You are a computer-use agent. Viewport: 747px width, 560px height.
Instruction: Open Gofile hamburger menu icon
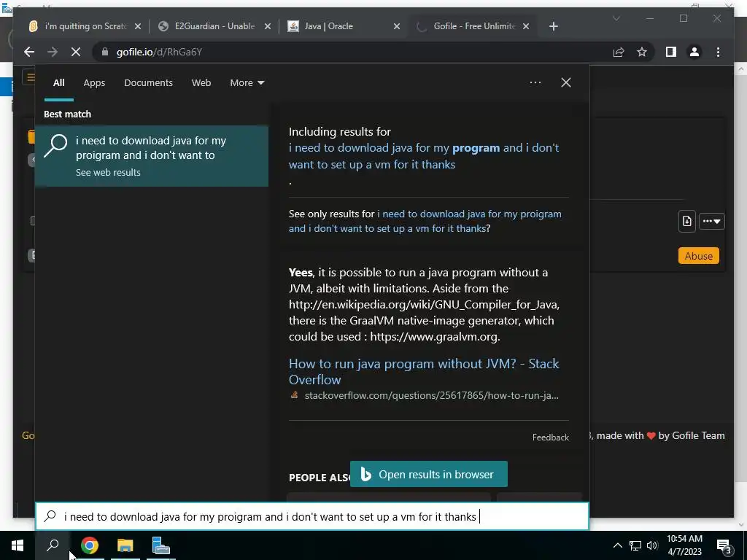30,77
